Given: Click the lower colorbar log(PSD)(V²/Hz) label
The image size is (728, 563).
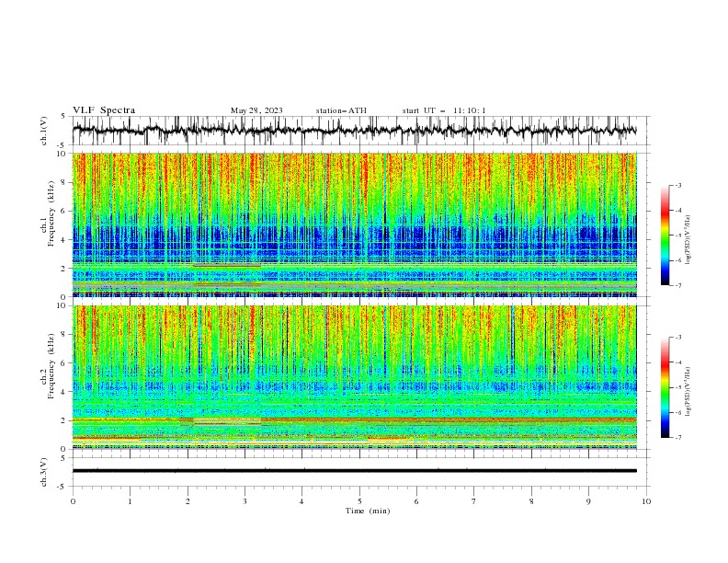Looking at the screenshot, I should coord(688,392).
